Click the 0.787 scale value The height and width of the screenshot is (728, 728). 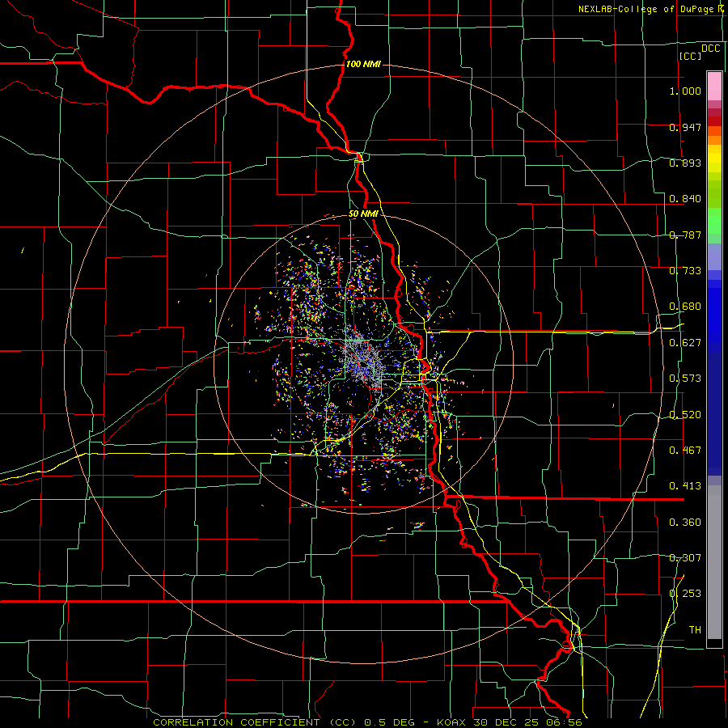click(x=685, y=235)
